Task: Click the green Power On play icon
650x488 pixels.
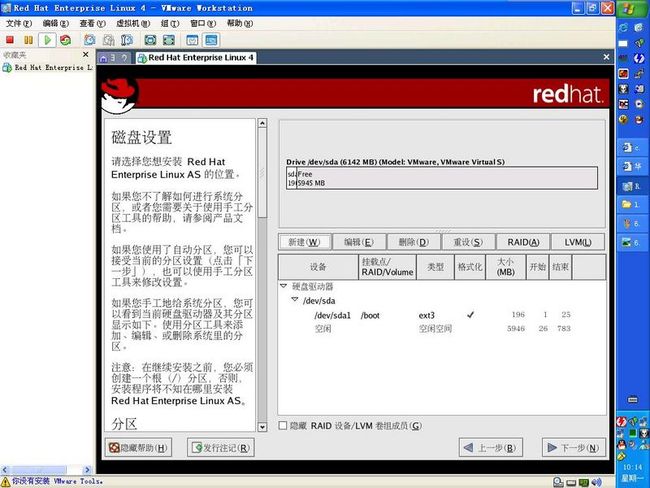Action: [x=47, y=40]
